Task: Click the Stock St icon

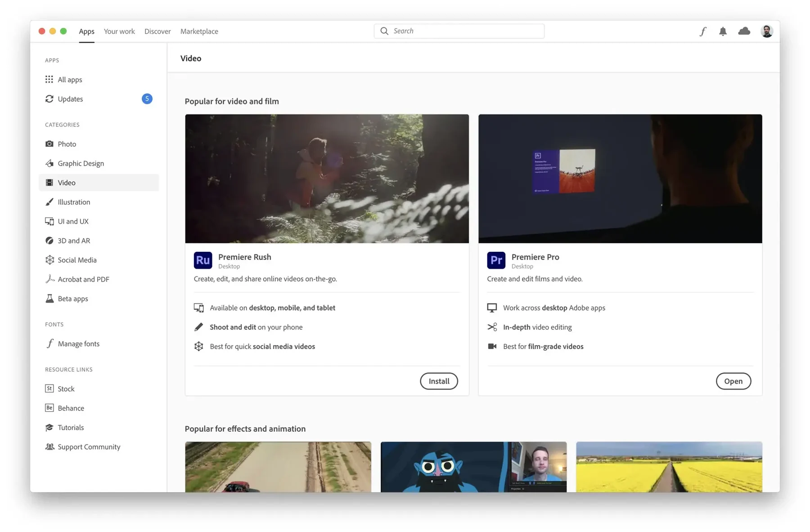Action: (x=49, y=389)
